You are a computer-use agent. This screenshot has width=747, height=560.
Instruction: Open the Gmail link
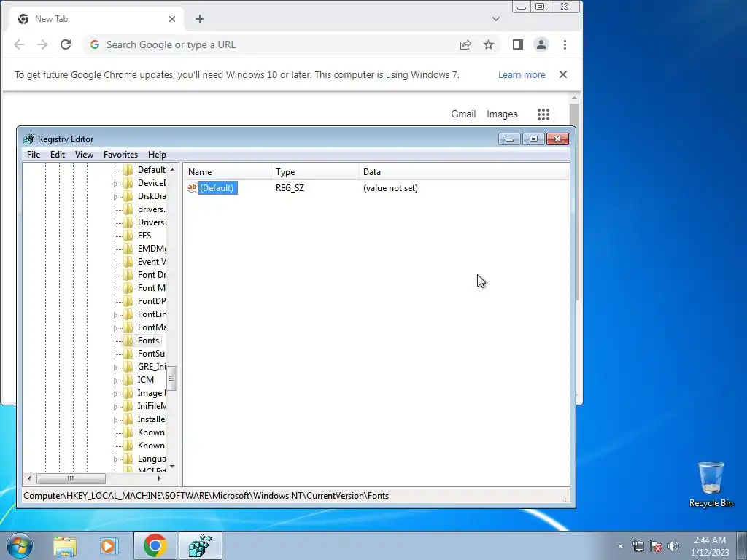[x=463, y=114]
